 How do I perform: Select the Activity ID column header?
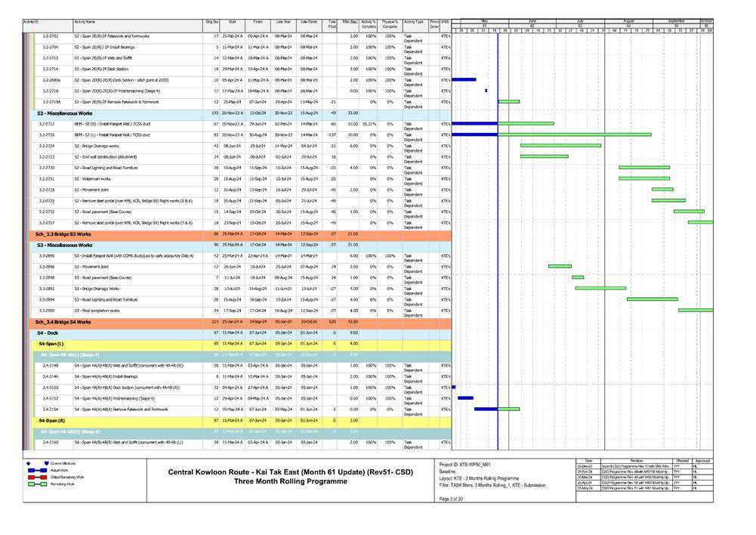click(32, 23)
